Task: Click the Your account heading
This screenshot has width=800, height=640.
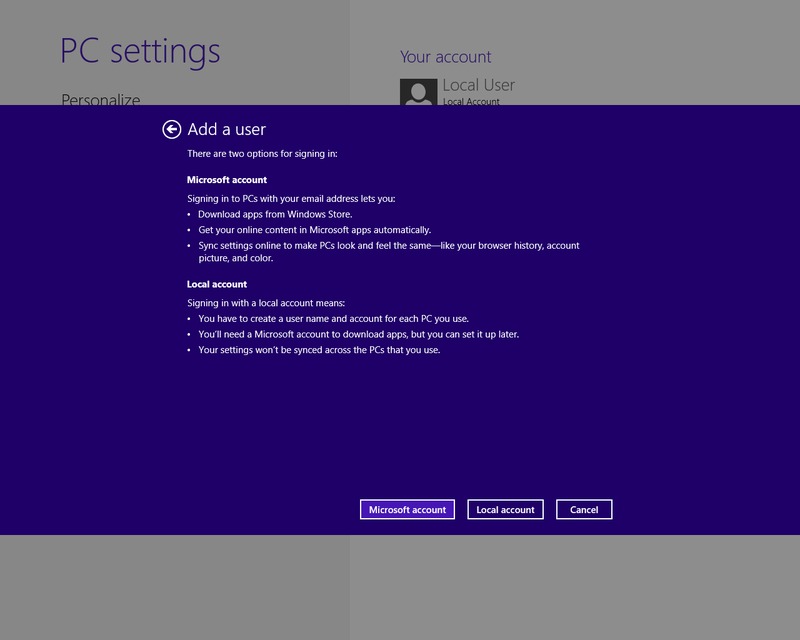Action: (446, 57)
